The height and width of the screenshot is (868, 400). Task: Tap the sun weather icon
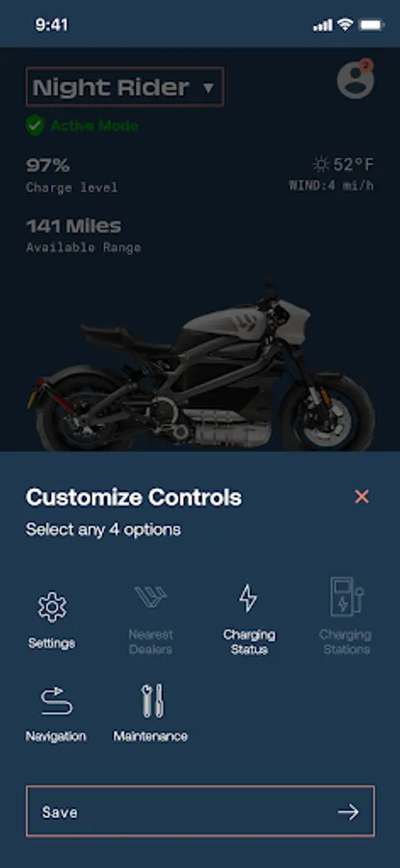tap(320, 164)
